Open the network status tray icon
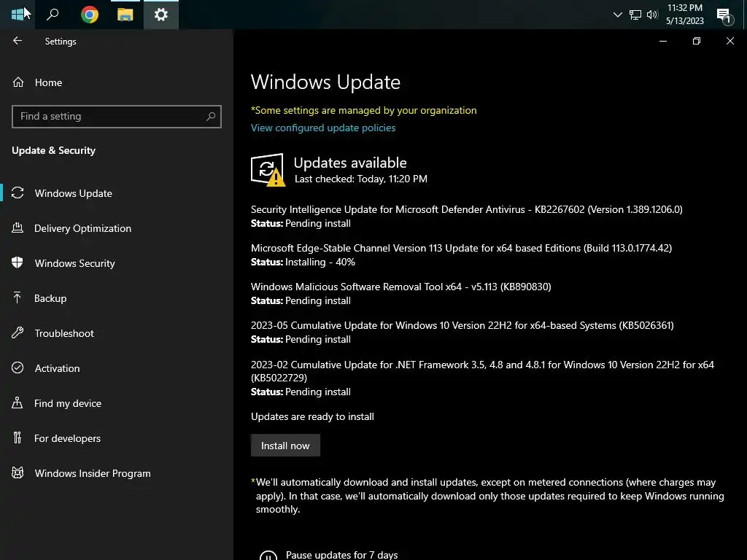This screenshot has width=747, height=560. [x=635, y=15]
